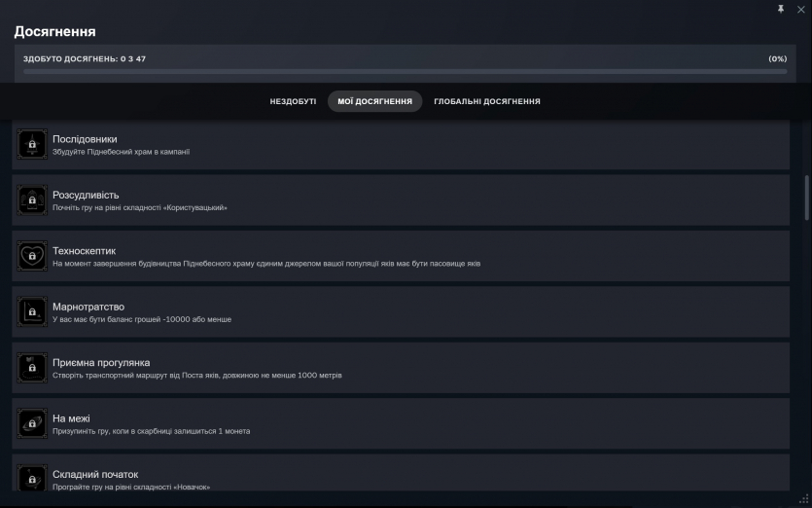812x508 pixels.
Task: Click the resize grip in bottom corner
Action: [803, 500]
